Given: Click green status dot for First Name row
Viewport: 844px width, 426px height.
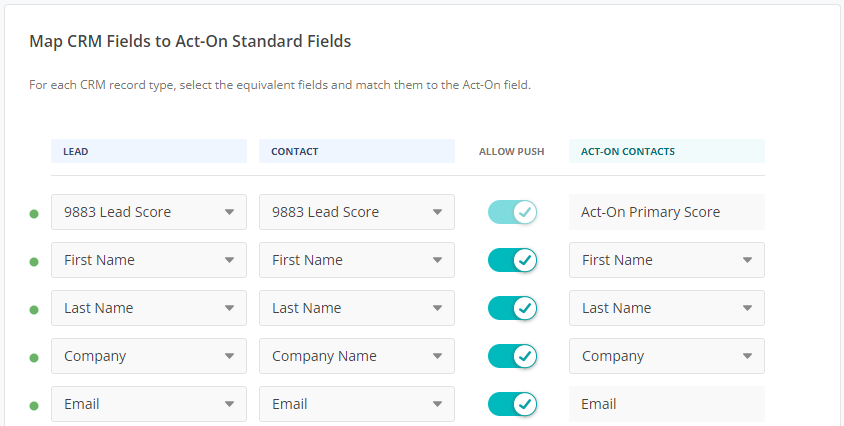Looking at the screenshot, I should click(34, 262).
